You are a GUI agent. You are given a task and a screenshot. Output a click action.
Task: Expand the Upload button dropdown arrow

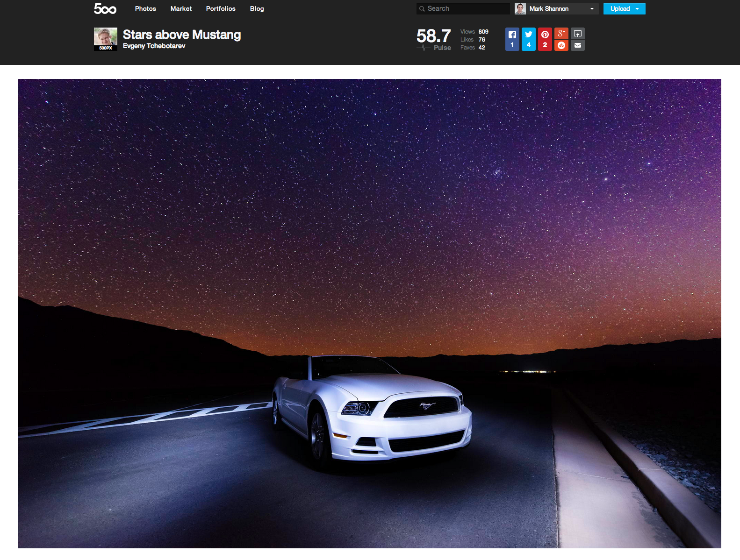637,9
